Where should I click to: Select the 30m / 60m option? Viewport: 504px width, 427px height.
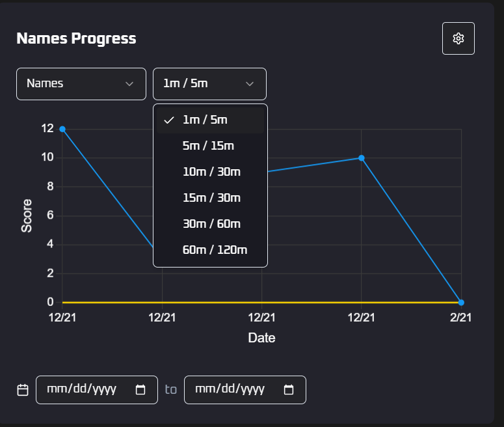(x=211, y=224)
